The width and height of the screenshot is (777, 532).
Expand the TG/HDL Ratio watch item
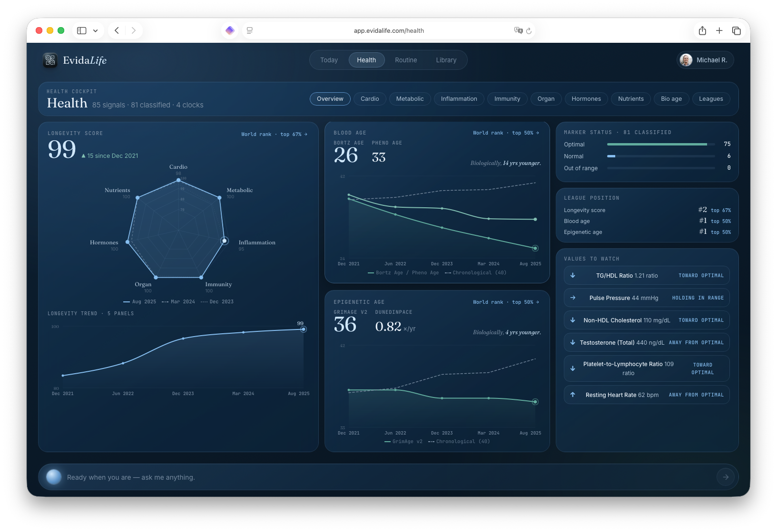click(x=647, y=275)
